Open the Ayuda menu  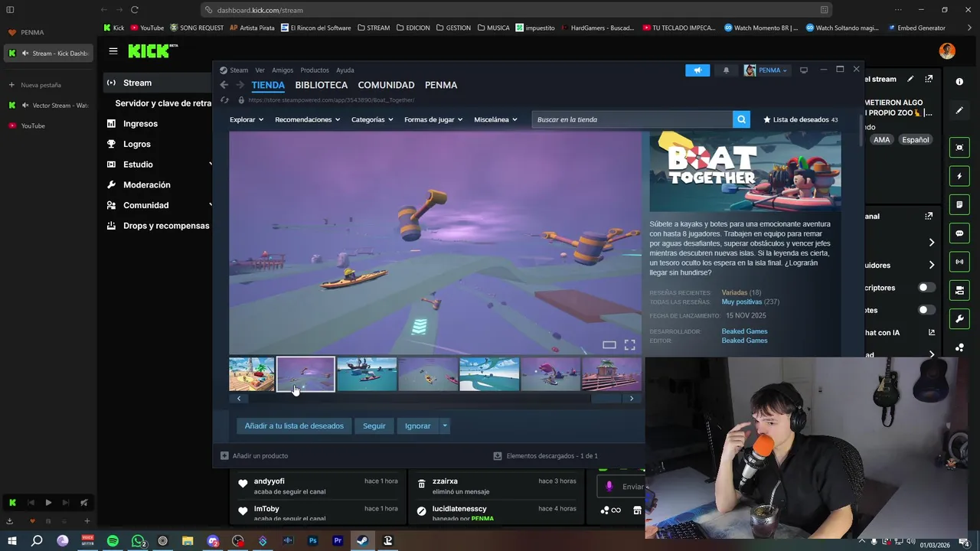click(x=345, y=70)
